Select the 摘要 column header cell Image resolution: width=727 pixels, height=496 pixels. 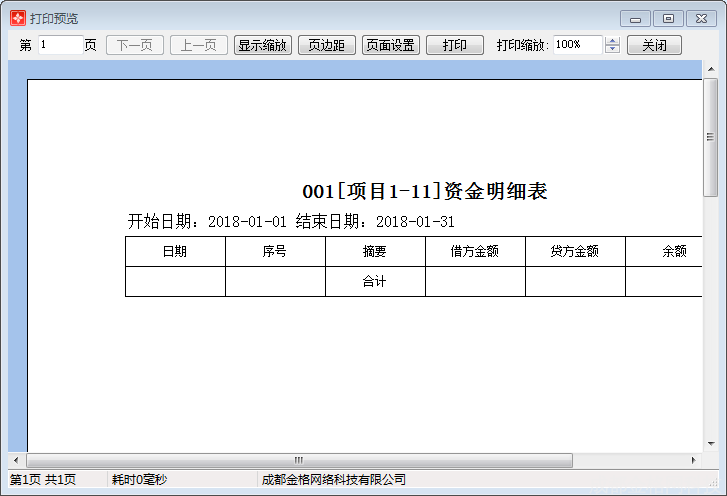coord(375,252)
